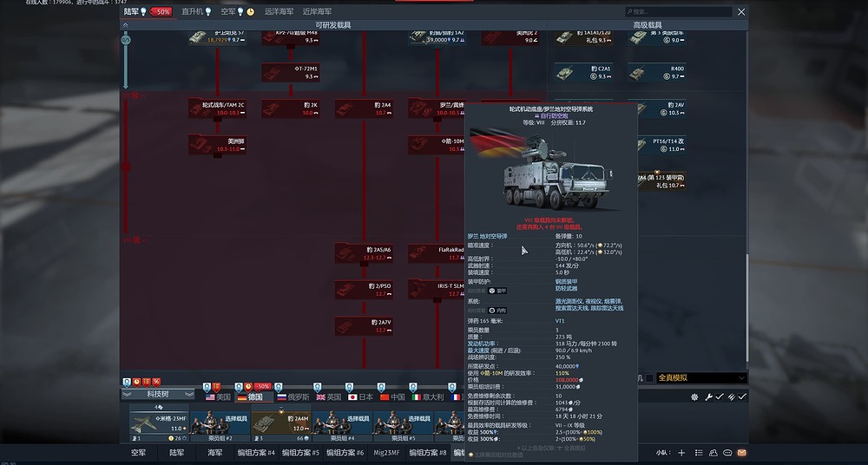Image resolution: width=868 pixels, height=465 pixels.
Task: Open the mail envelope icon
Action: 741,453
